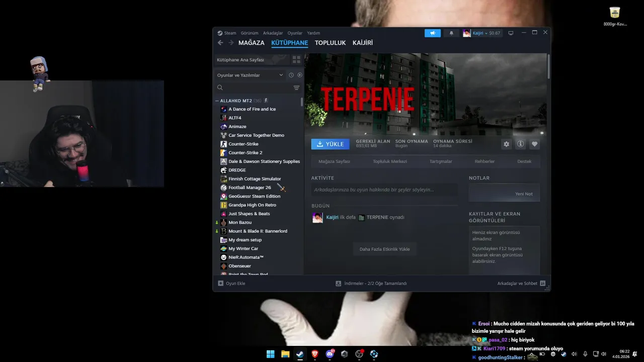Open Destek link

(x=524, y=161)
